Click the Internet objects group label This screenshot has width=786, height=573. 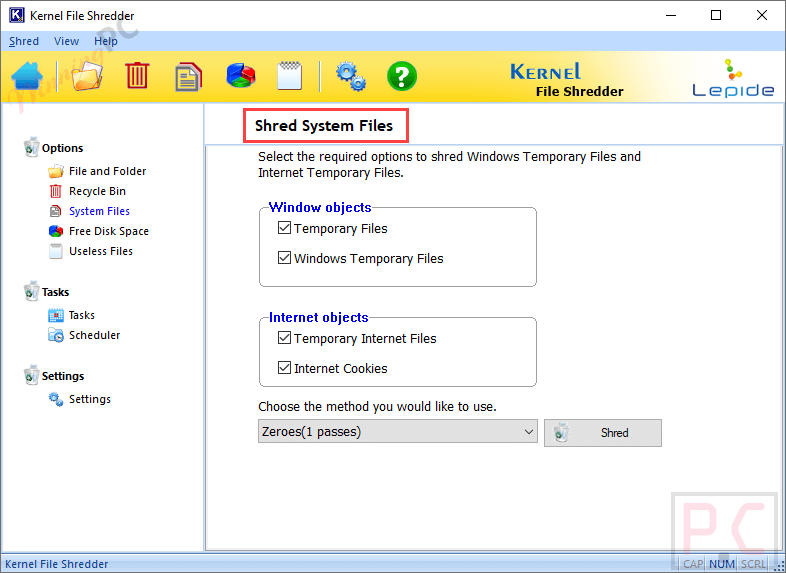coord(318,317)
